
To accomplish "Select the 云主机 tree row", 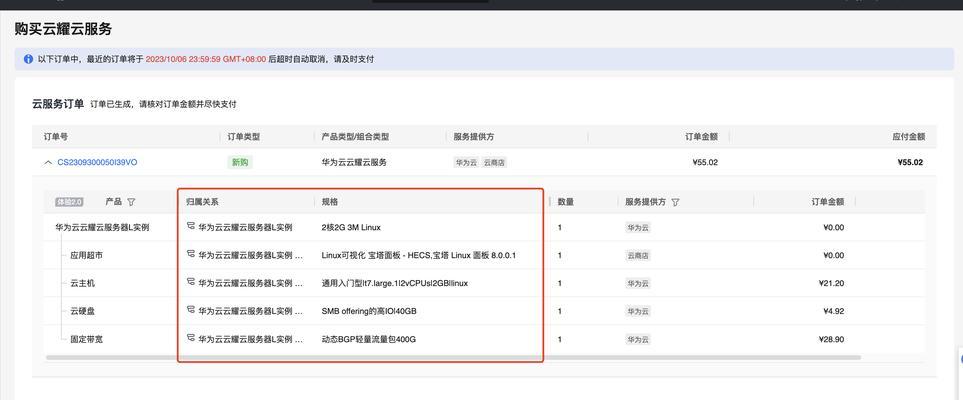I will [82, 283].
